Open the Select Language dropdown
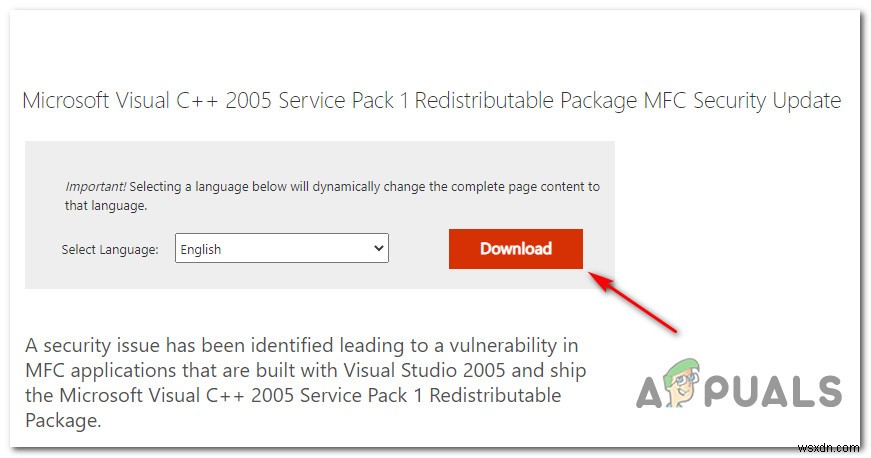The height and width of the screenshot is (458, 871). tap(281, 249)
